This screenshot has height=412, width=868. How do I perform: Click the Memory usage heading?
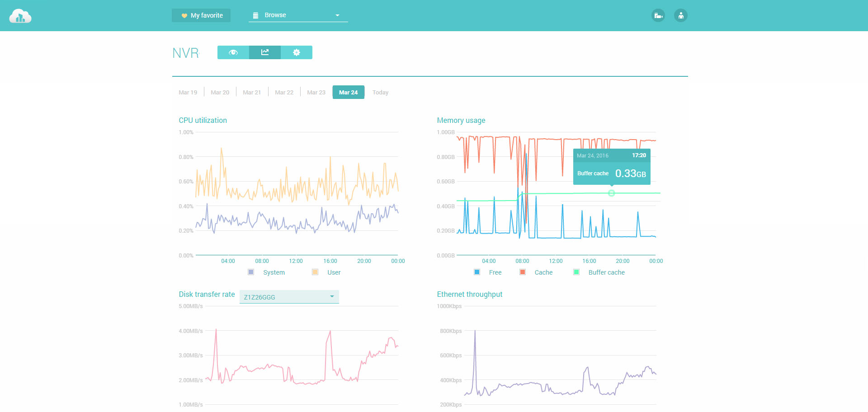pos(461,120)
